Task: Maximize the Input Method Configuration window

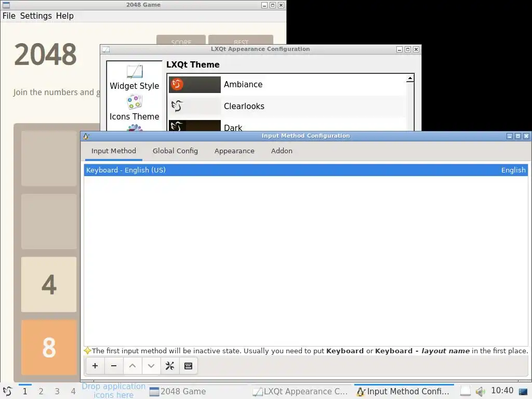Action: click(518, 136)
